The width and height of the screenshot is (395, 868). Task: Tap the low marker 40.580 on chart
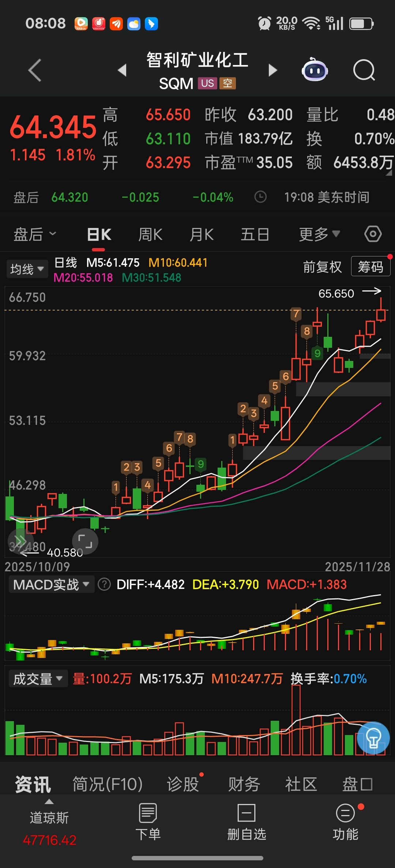pos(65,552)
